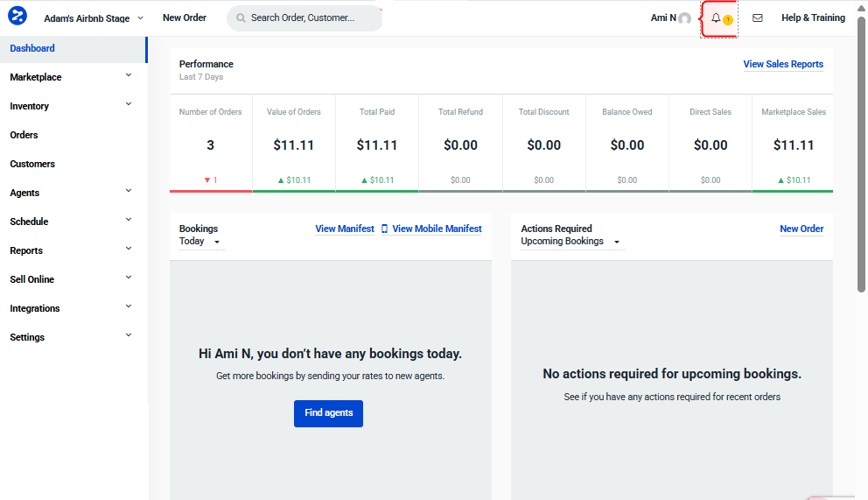This screenshot has height=500, width=868.
Task: Click the red down indicator under Number of Orders
Action: click(210, 180)
